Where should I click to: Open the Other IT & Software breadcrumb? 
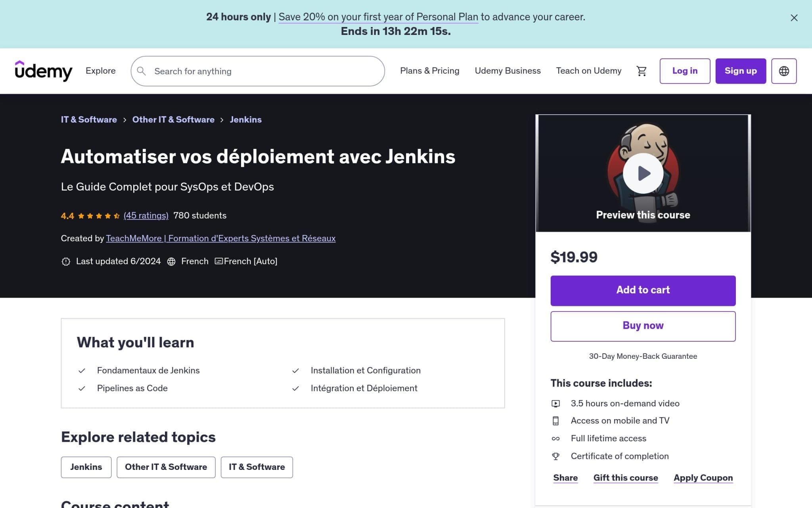(173, 119)
